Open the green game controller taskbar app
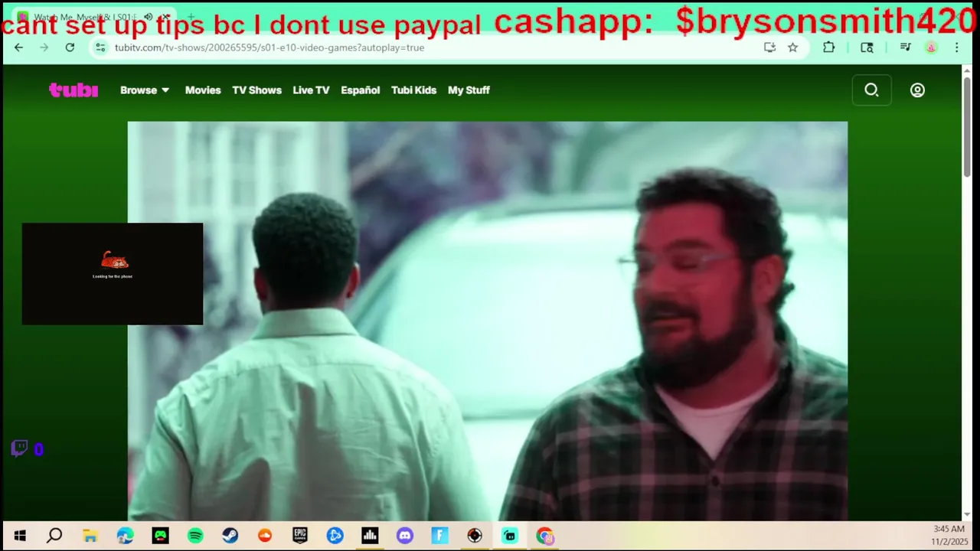Viewport: 980px width, 551px height. (x=160, y=536)
